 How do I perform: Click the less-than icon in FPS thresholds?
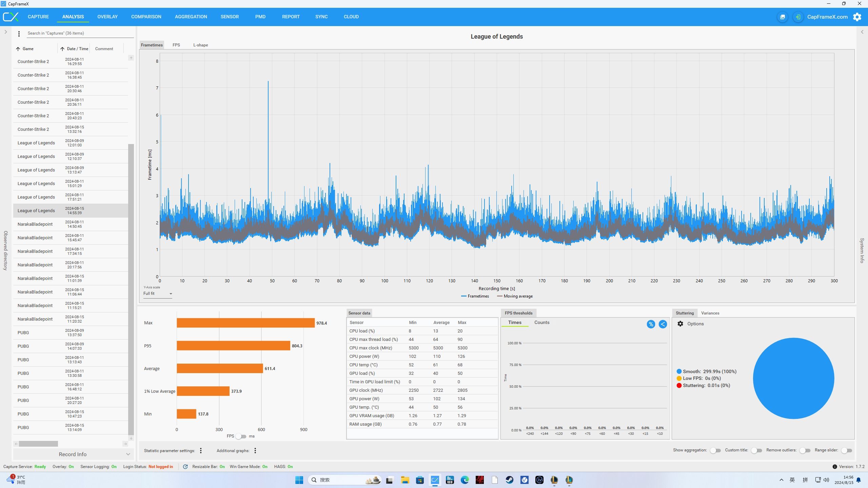coord(663,324)
